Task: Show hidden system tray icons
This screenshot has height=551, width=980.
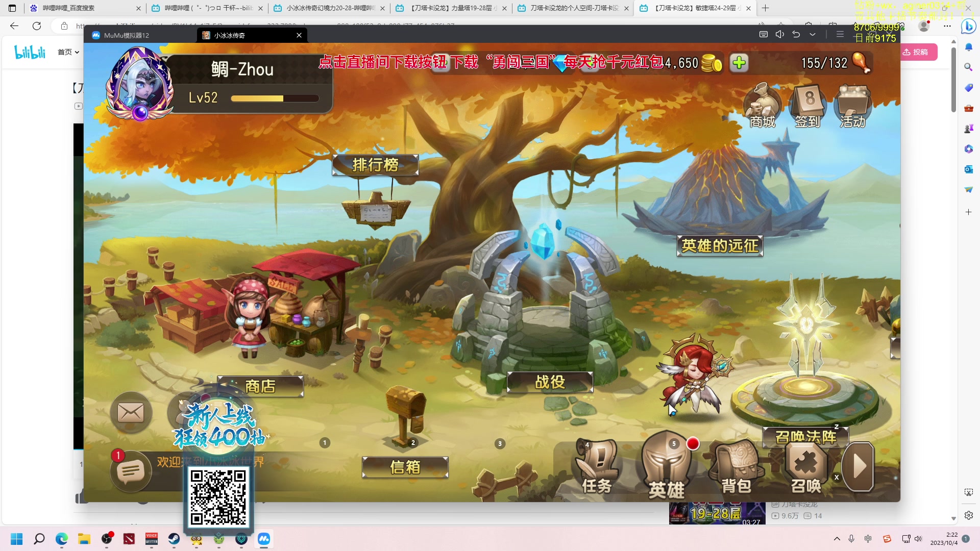Action: (837, 539)
